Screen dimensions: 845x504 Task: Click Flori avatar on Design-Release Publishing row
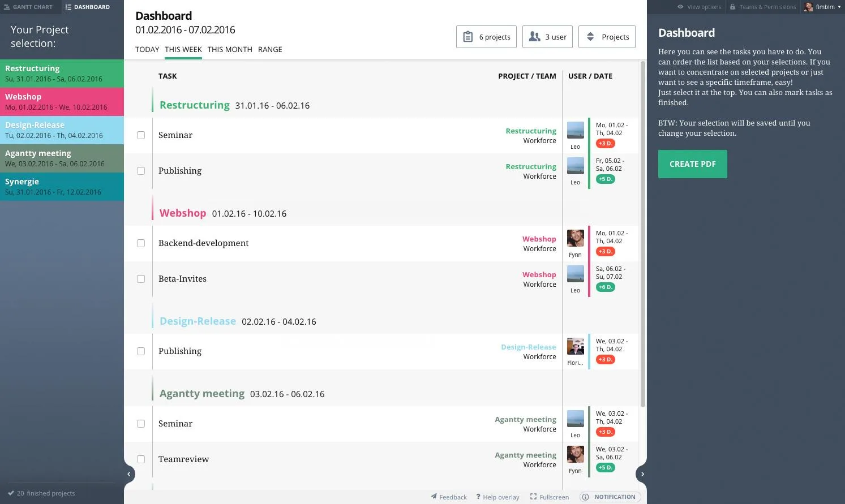point(576,346)
